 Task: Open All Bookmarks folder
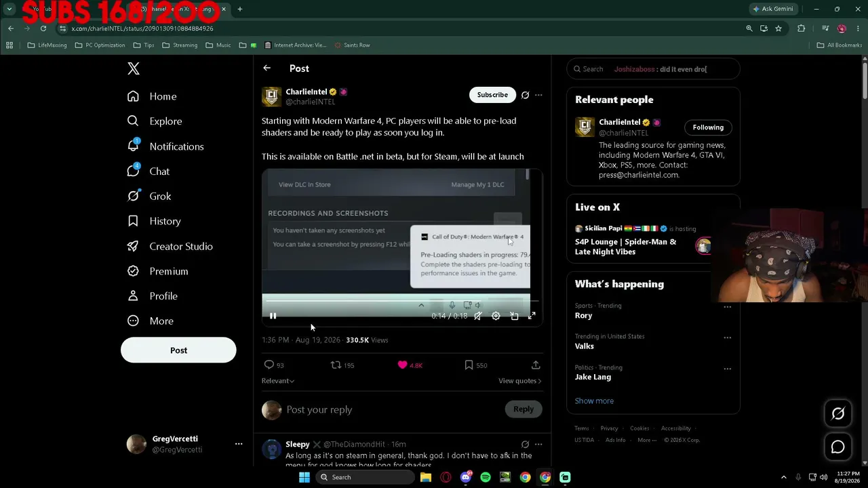pos(840,45)
